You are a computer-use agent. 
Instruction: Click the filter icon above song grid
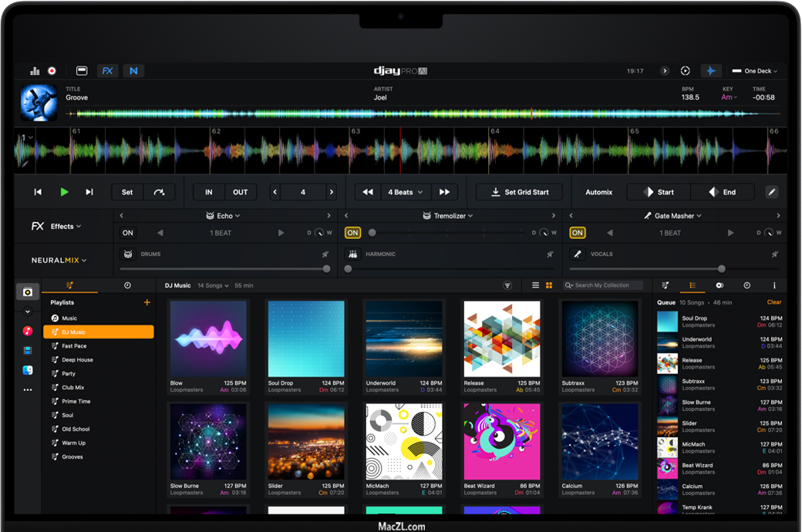coord(507,285)
